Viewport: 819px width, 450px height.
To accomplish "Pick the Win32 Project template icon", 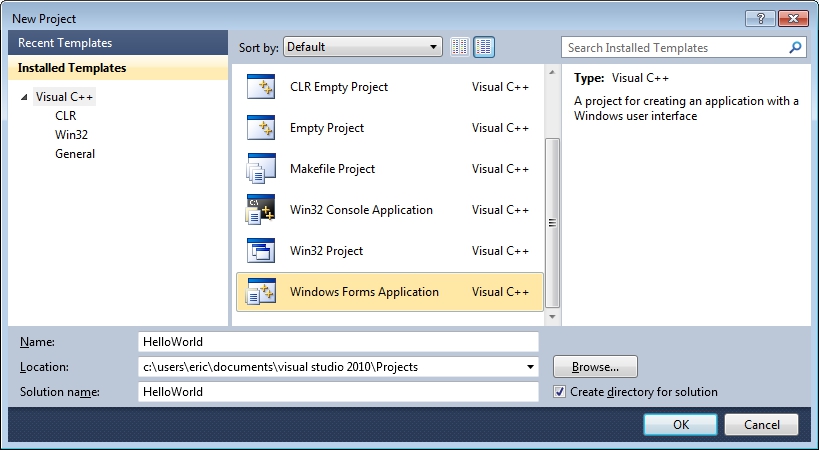I will [261, 251].
